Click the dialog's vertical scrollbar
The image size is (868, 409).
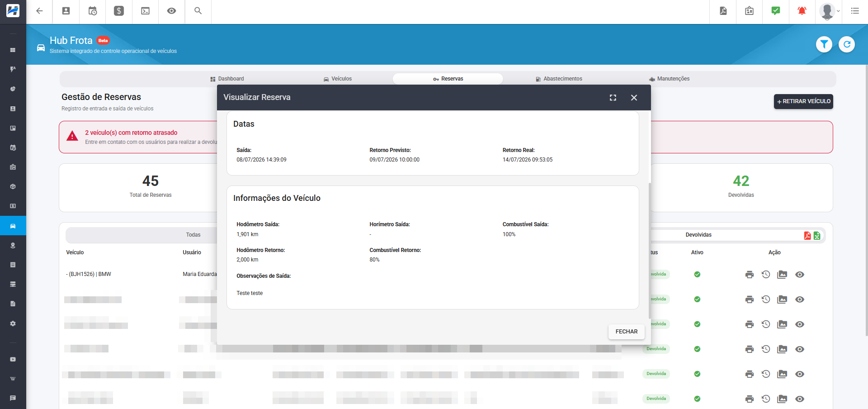pos(650,250)
